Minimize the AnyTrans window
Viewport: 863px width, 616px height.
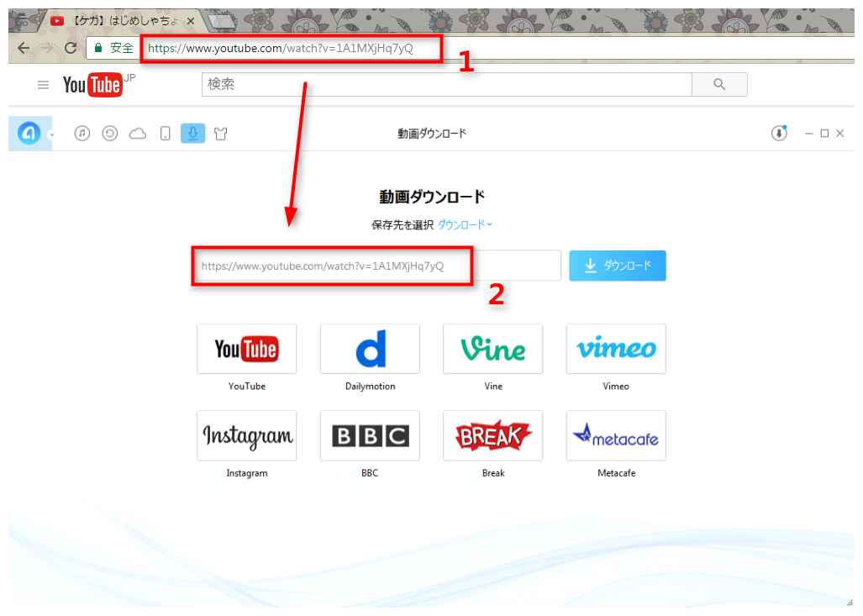point(808,134)
